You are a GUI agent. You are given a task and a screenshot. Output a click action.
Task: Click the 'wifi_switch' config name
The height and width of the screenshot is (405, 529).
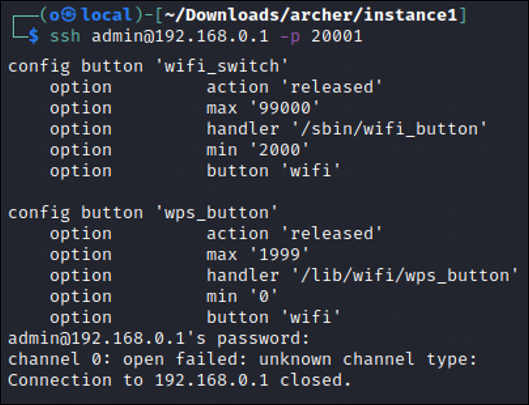click(222, 66)
